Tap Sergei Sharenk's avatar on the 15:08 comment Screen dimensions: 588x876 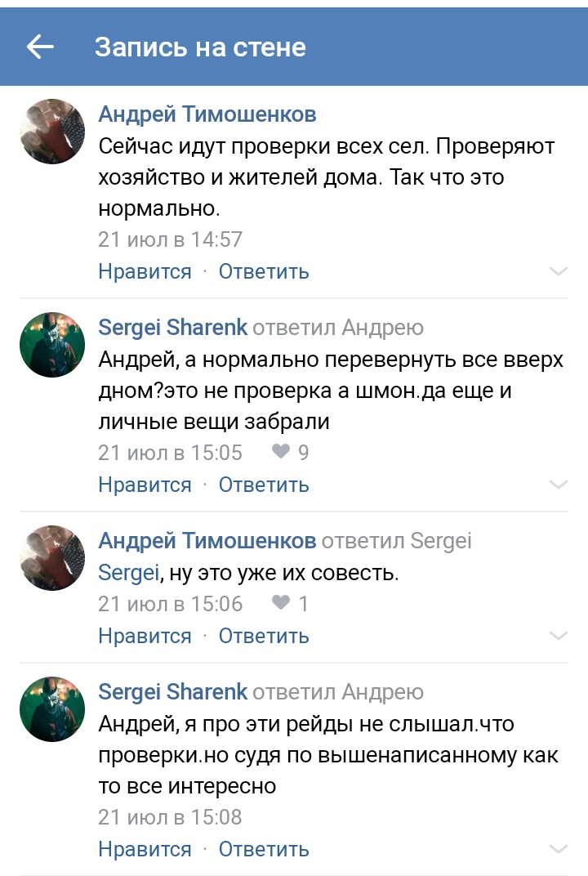[52, 708]
